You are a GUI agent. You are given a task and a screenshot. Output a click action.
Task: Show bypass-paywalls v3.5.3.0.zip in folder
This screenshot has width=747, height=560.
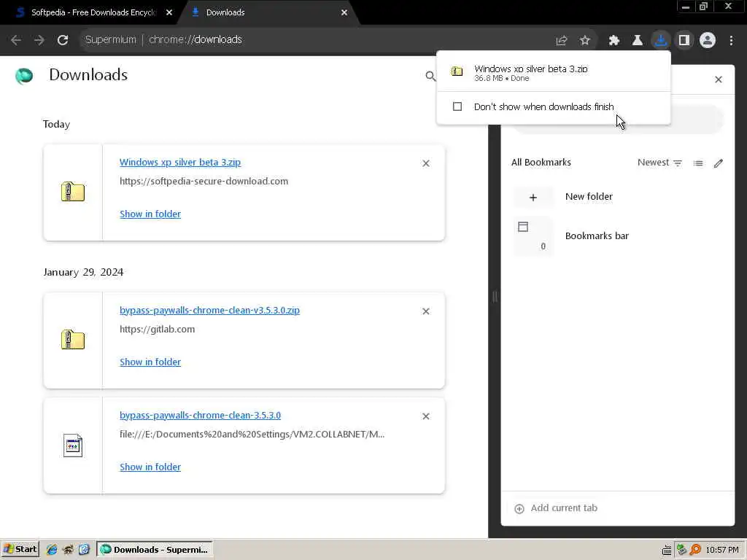(150, 362)
